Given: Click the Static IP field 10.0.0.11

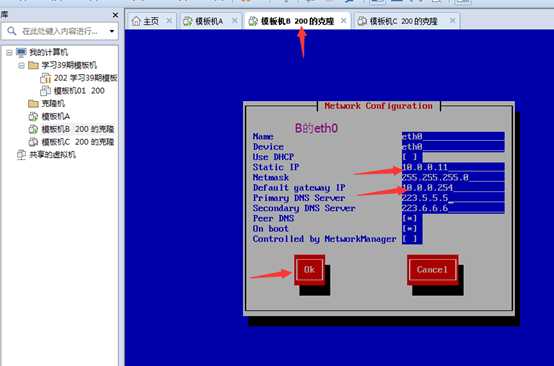Looking at the screenshot, I should (453, 167).
